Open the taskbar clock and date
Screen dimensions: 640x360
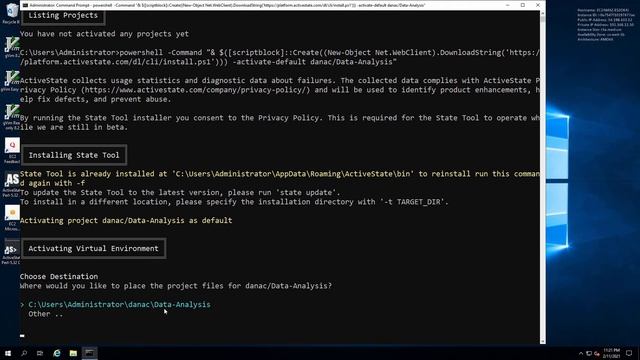click(611, 353)
